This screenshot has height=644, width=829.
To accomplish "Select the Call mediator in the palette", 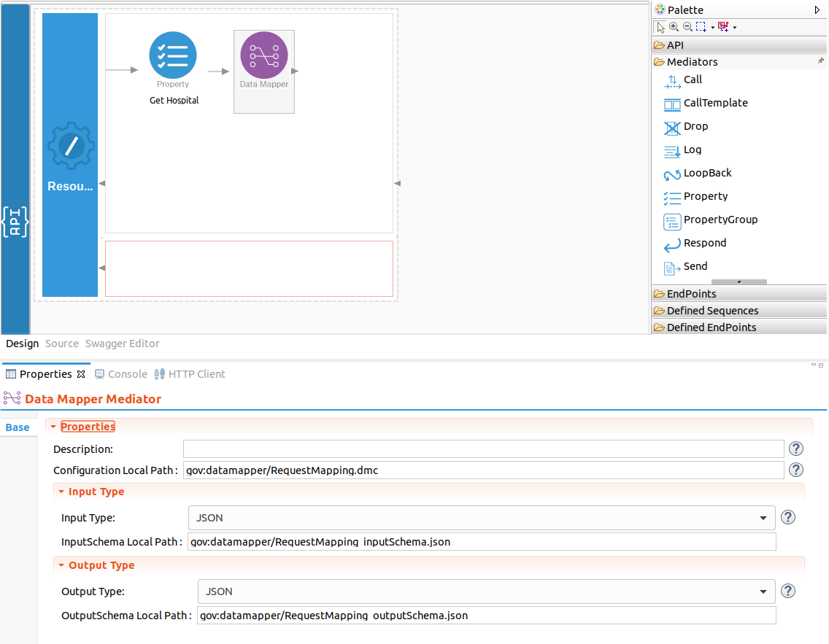I will (x=692, y=79).
